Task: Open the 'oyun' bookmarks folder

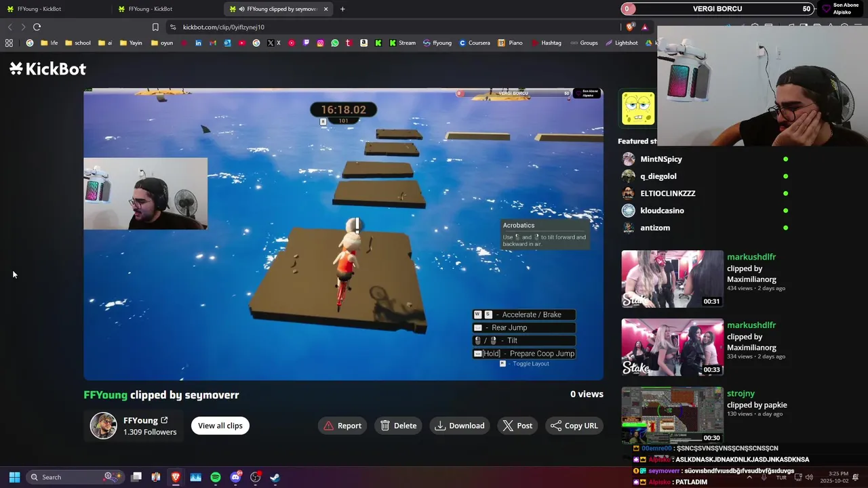Action: [x=162, y=43]
